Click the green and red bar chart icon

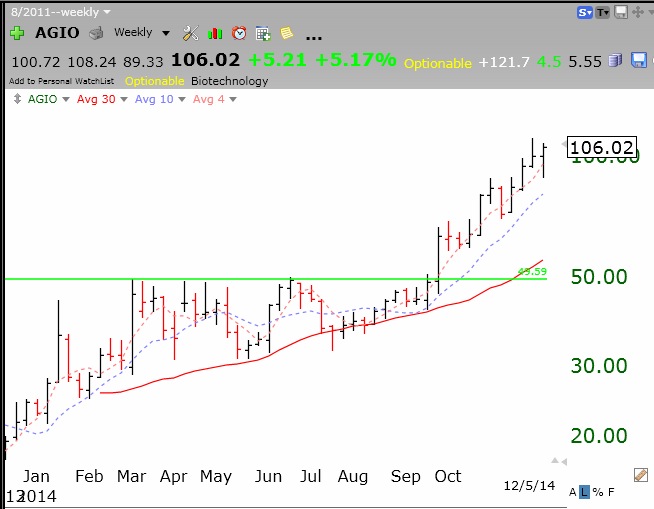[215, 33]
